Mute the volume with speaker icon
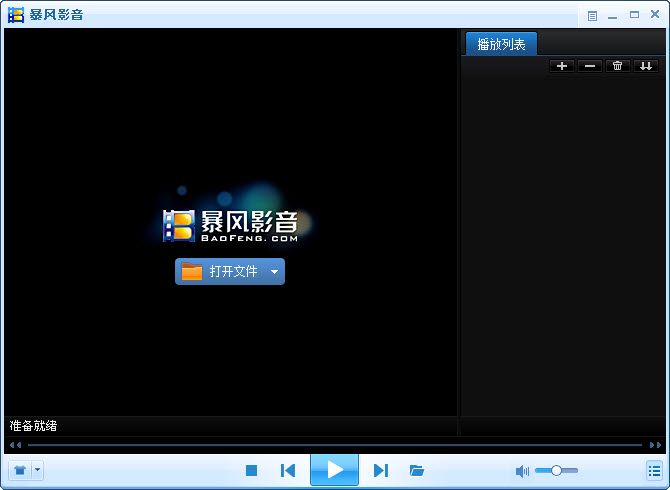The image size is (670, 490). pos(522,471)
